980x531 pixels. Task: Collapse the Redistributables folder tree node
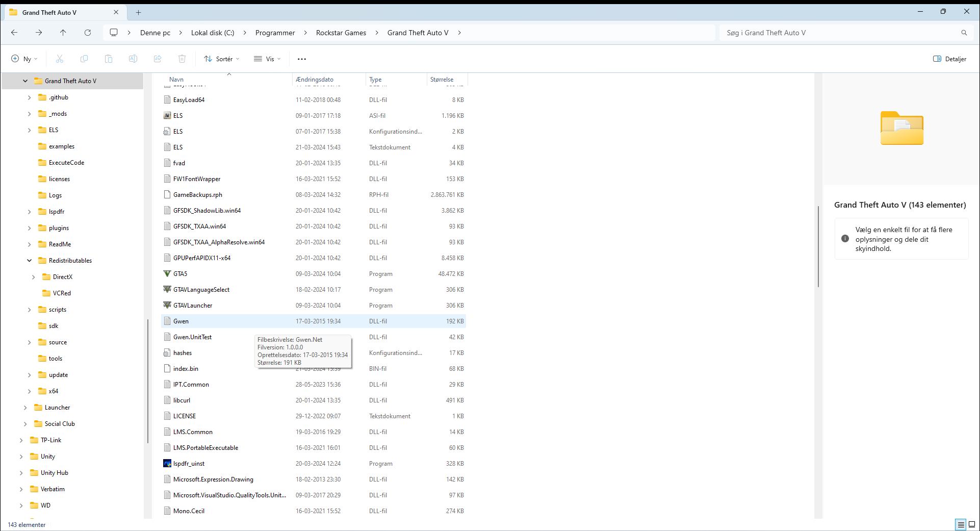point(29,261)
